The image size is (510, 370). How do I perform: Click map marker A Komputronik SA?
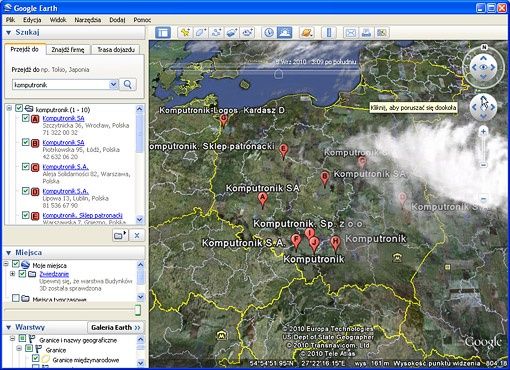[x=263, y=200]
